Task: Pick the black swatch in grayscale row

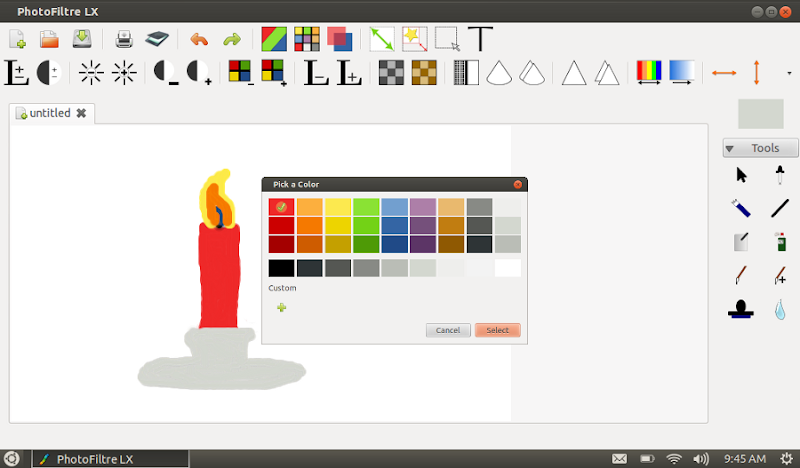Action: click(x=281, y=268)
